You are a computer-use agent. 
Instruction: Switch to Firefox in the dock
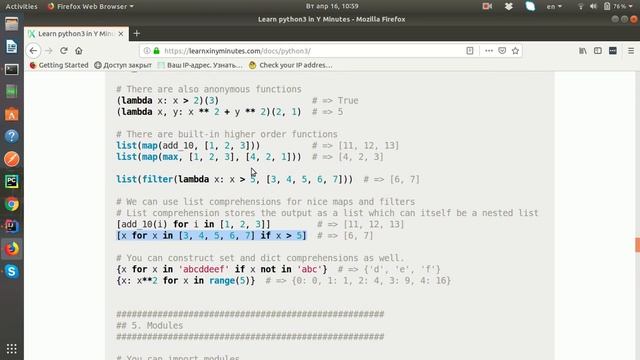pyautogui.click(x=11, y=249)
